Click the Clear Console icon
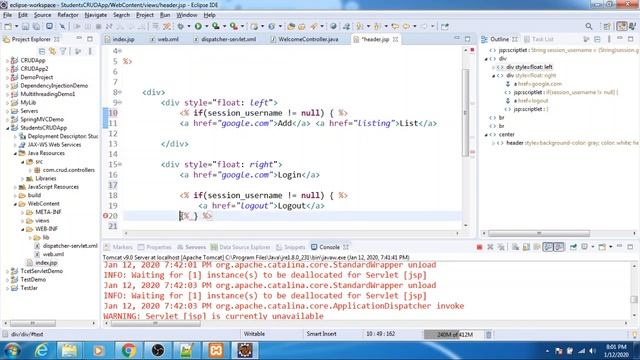The height and width of the screenshot is (360, 640). point(516,247)
